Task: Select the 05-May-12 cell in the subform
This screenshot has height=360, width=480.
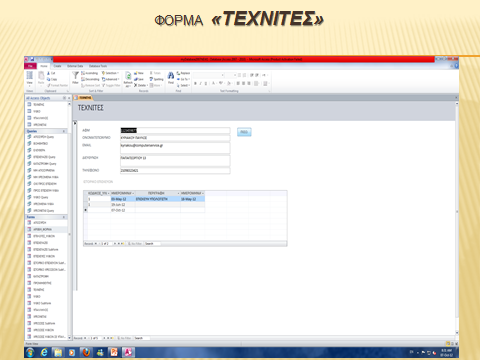Action: [x=123, y=199]
